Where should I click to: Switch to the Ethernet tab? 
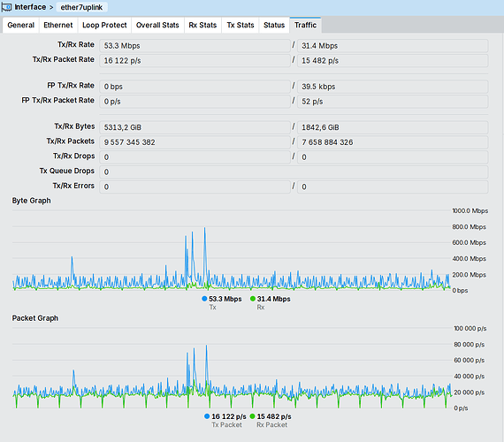[58, 25]
